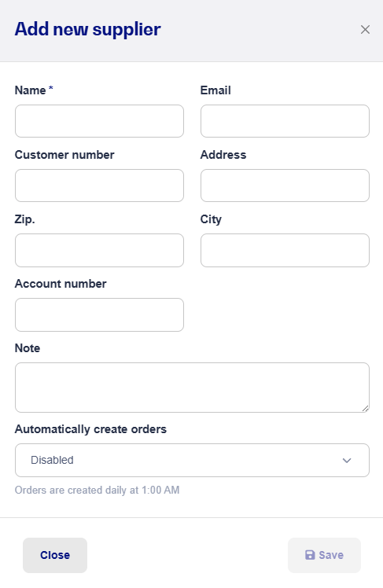
Task: Dismiss the dialog with the X icon
Action: 365,30
